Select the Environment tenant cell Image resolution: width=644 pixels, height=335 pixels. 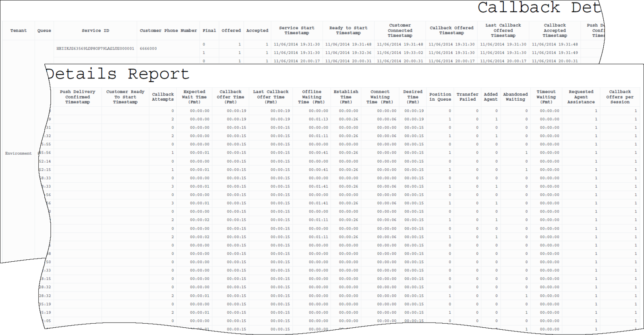(19, 153)
